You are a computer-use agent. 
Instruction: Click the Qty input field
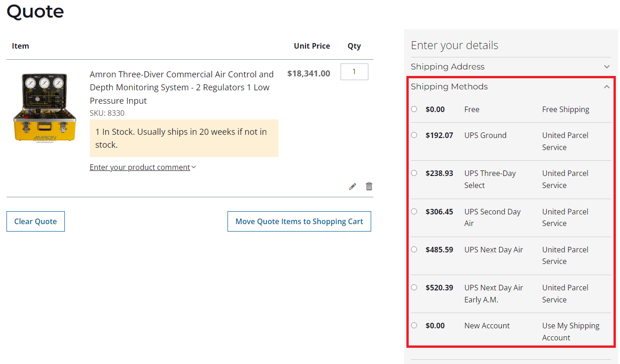[354, 72]
